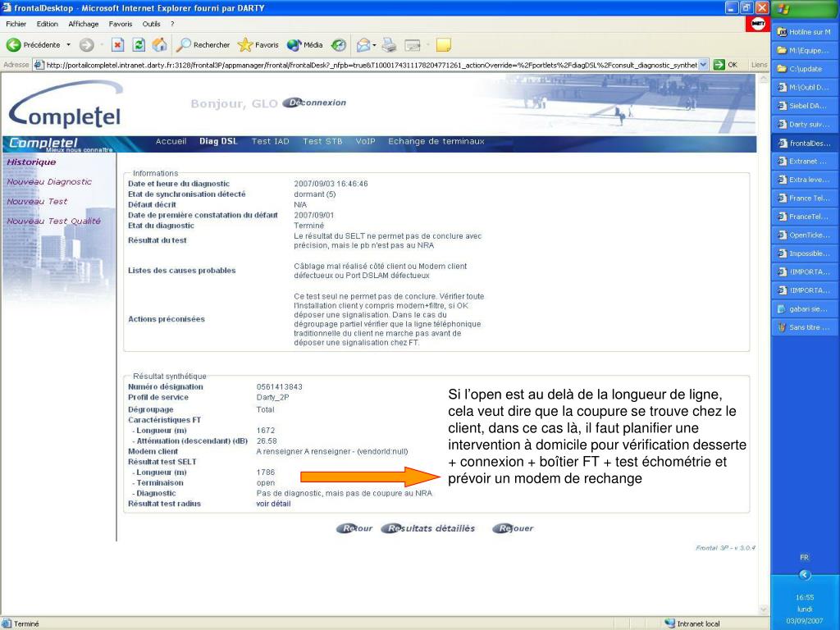840x630 pixels.
Task: Click the Rejouer button
Action: coord(514,529)
